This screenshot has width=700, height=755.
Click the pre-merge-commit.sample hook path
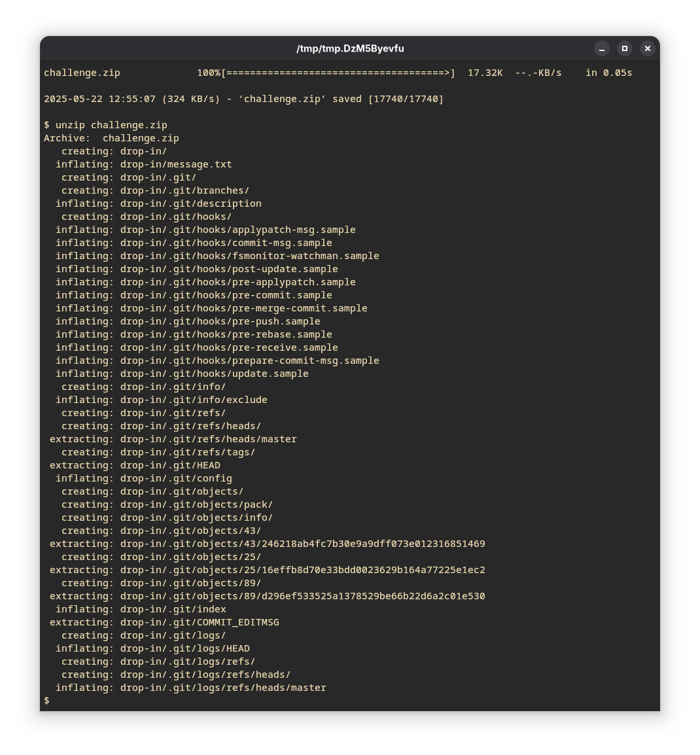pos(243,308)
